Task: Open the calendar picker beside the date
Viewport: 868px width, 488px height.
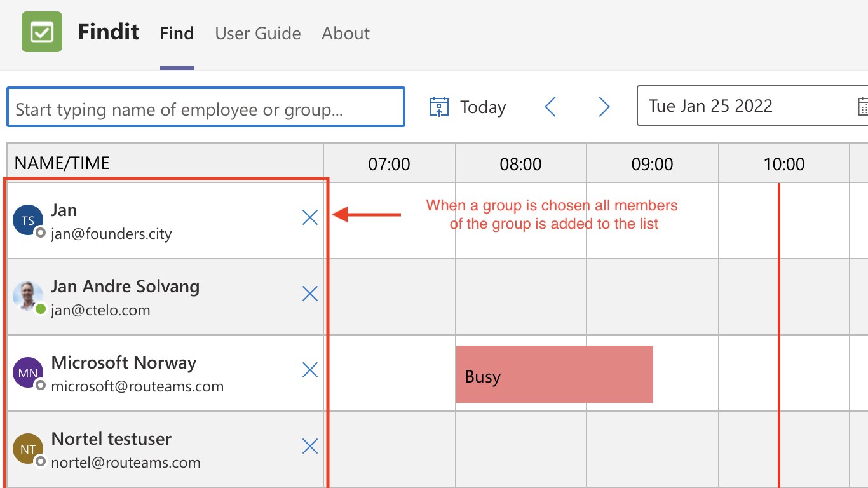Action: click(x=862, y=106)
